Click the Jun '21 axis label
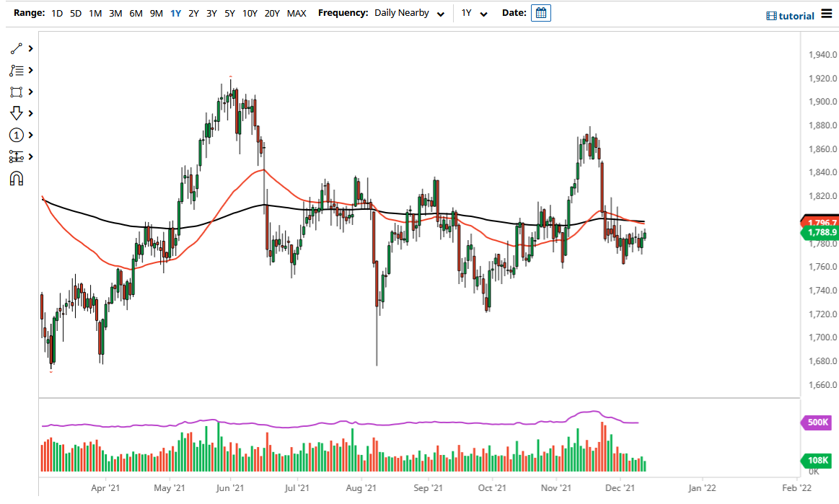Image resolution: width=839 pixels, height=504 pixels. pos(230,488)
